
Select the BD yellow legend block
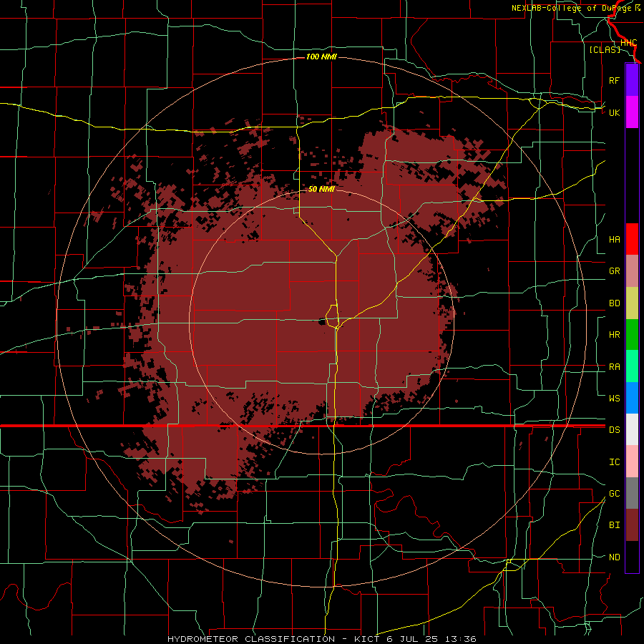tap(632, 303)
